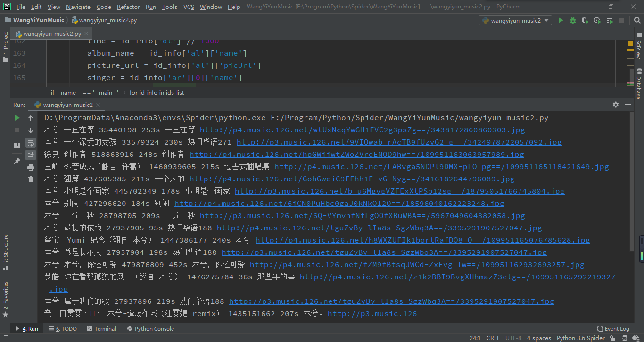Open the Tools menu
The height and width of the screenshot is (342, 644).
click(x=169, y=7)
